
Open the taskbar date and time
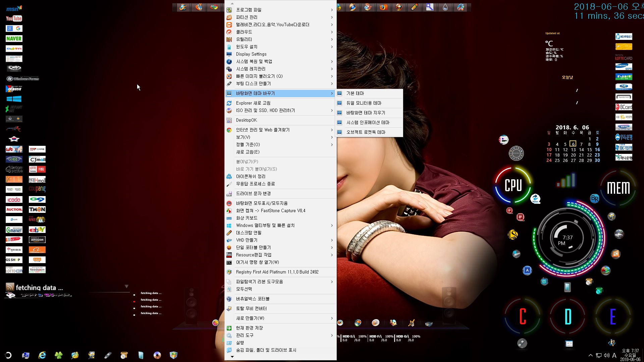coord(630,355)
